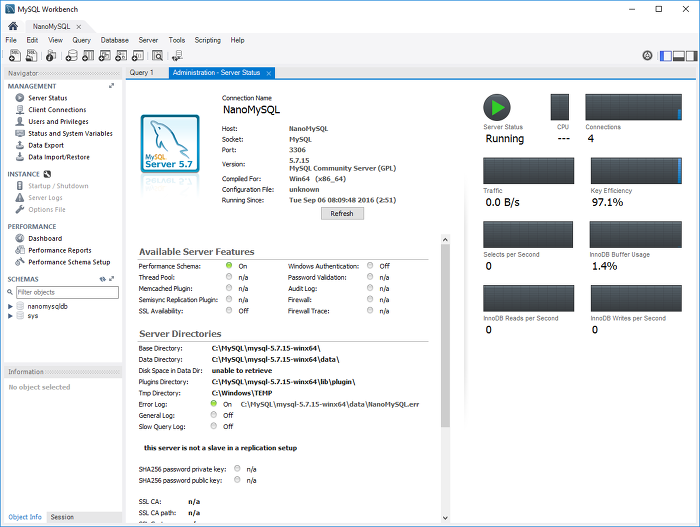Viewport: 700px width, 527px height.
Task: Open Status and System Variables
Action: [x=70, y=133]
